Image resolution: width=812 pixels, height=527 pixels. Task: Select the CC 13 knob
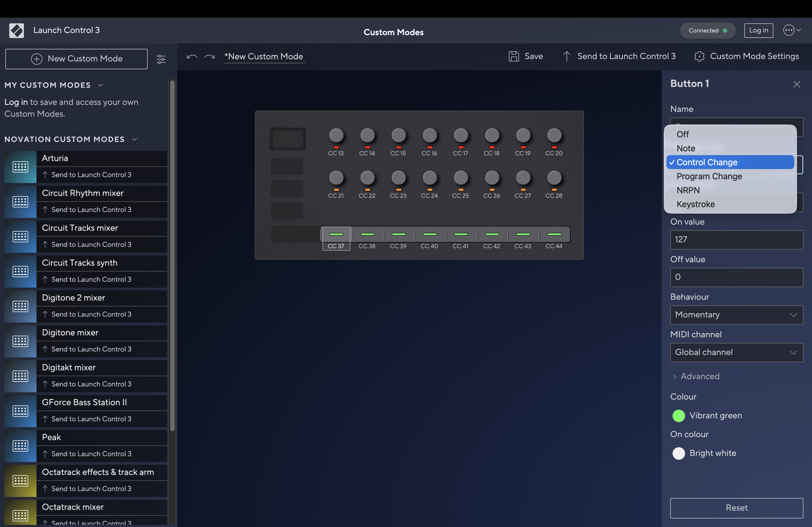click(x=336, y=135)
